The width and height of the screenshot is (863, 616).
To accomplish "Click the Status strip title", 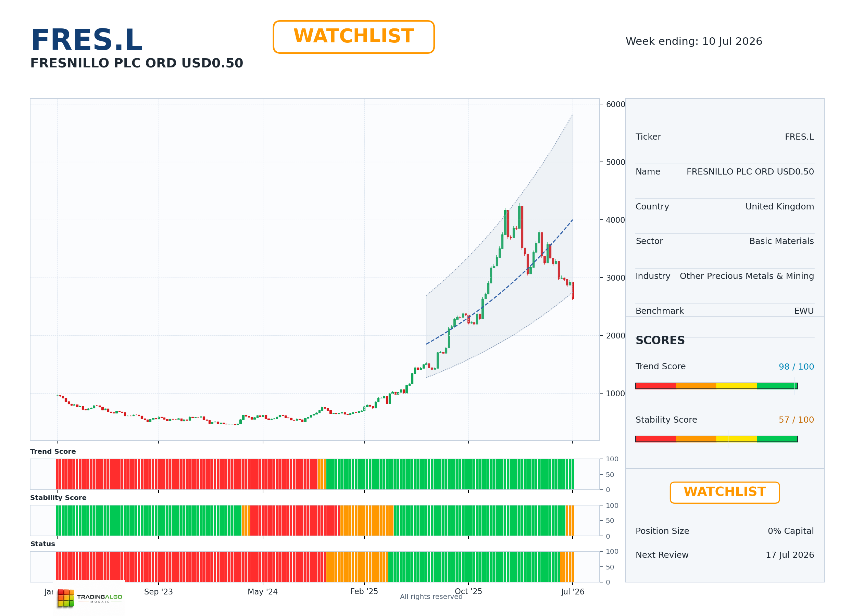I will (43, 544).
